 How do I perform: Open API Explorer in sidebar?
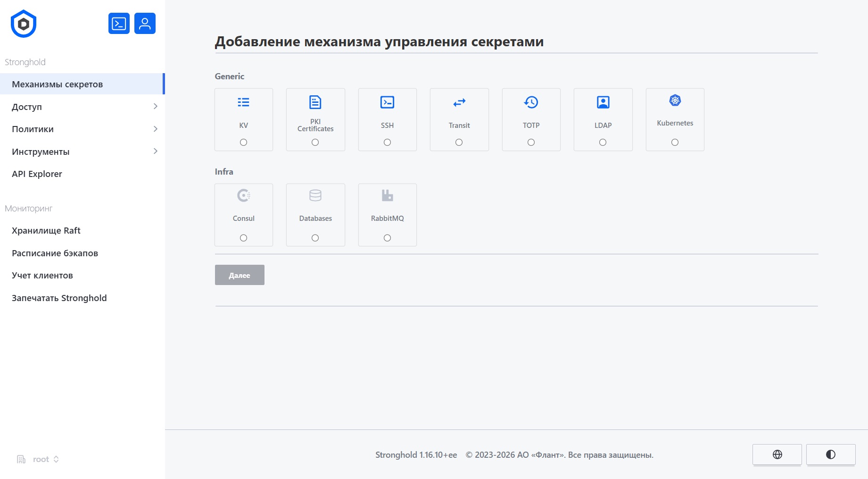83,174
